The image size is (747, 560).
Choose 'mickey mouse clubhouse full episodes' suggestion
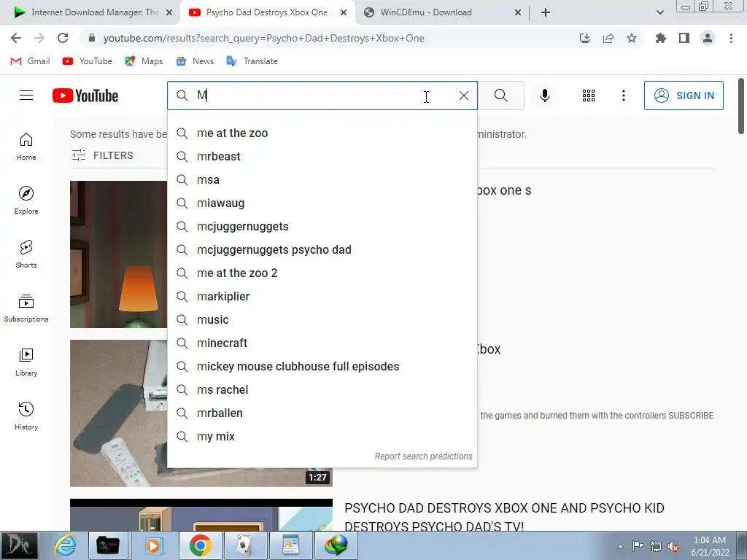pos(322,367)
